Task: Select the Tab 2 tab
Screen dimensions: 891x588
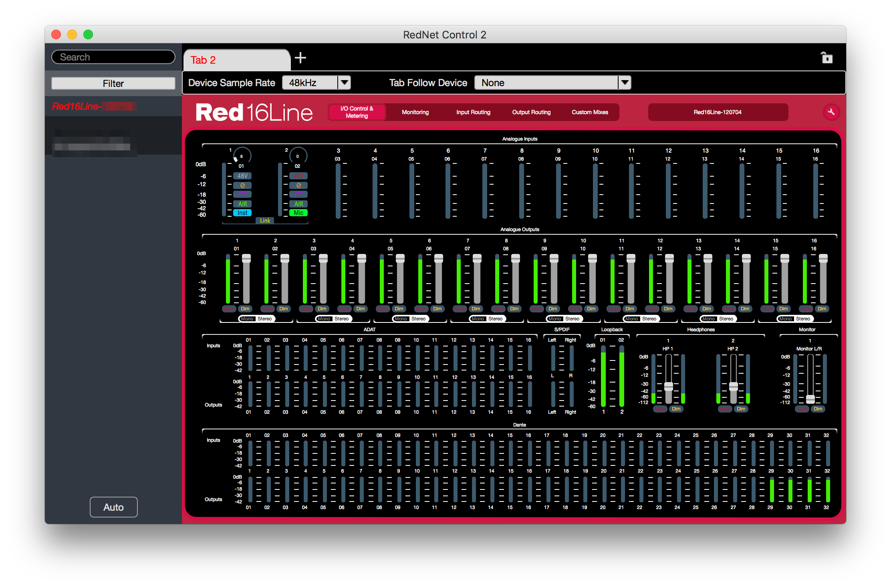Action: coord(237,60)
